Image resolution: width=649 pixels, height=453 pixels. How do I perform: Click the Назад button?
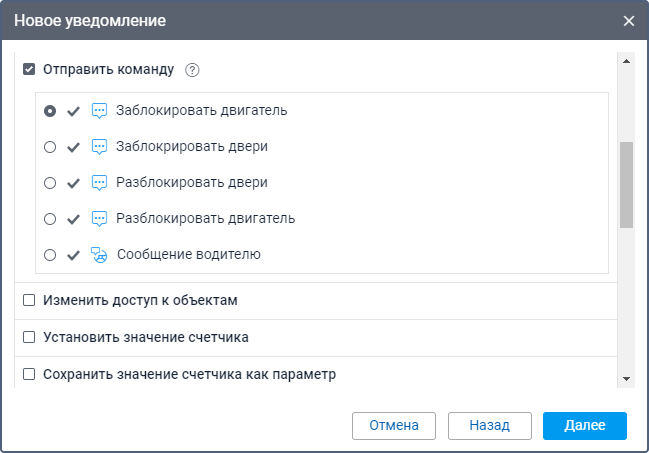[490, 425]
